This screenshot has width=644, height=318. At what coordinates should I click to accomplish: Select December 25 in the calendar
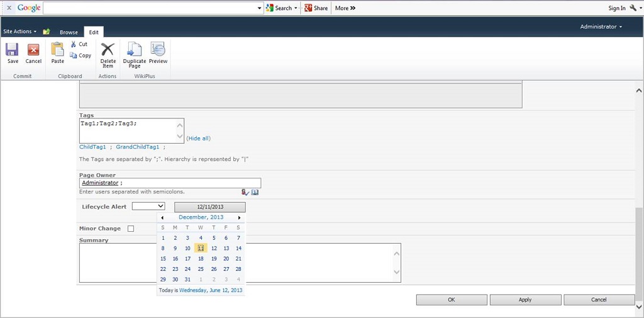point(201,269)
